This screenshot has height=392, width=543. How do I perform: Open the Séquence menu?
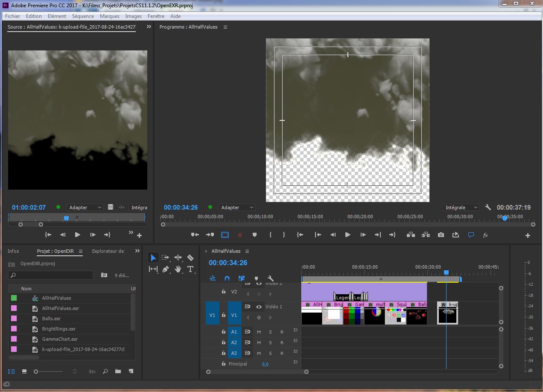pyautogui.click(x=83, y=16)
